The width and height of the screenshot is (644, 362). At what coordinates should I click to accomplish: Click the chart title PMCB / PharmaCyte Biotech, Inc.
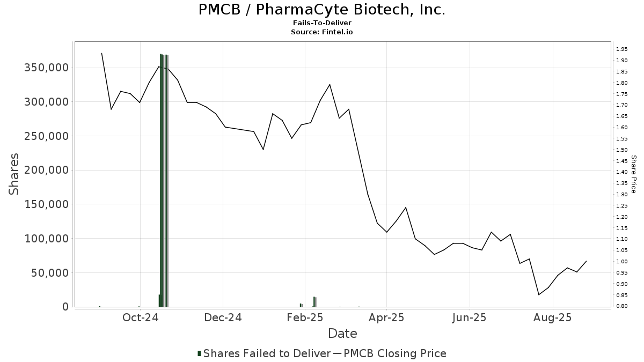tap(322, 10)
